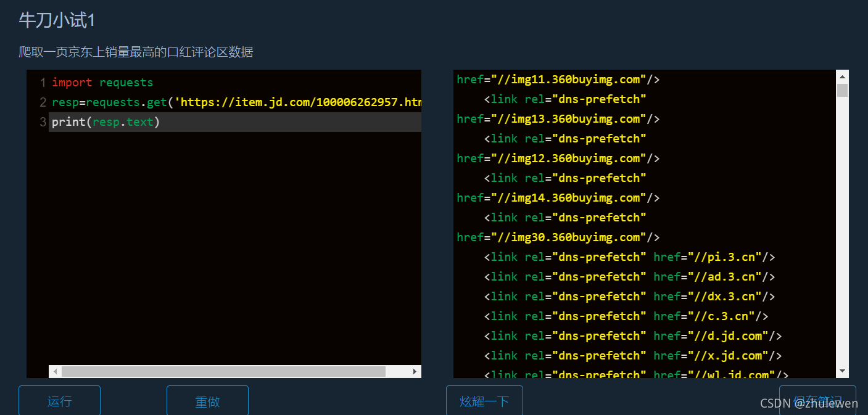Click output text href="//img12.360buyimg.com"

coord(558,158)
